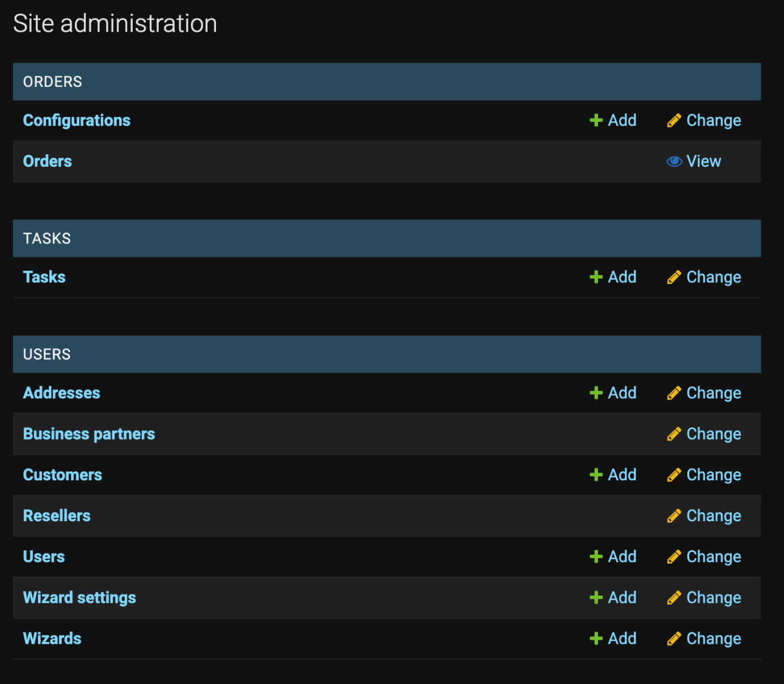This screenshot has width=784, height=684.
Task: Click Add text for Tasks
Action: click(622, 277)
